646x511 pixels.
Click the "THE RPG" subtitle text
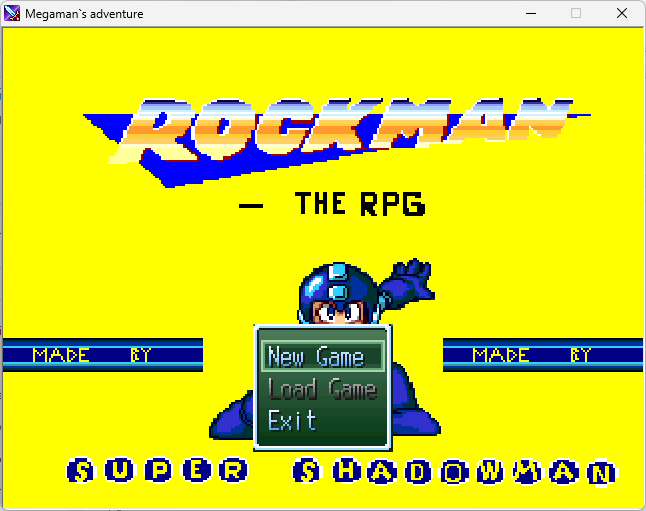[x=360, y=204]
